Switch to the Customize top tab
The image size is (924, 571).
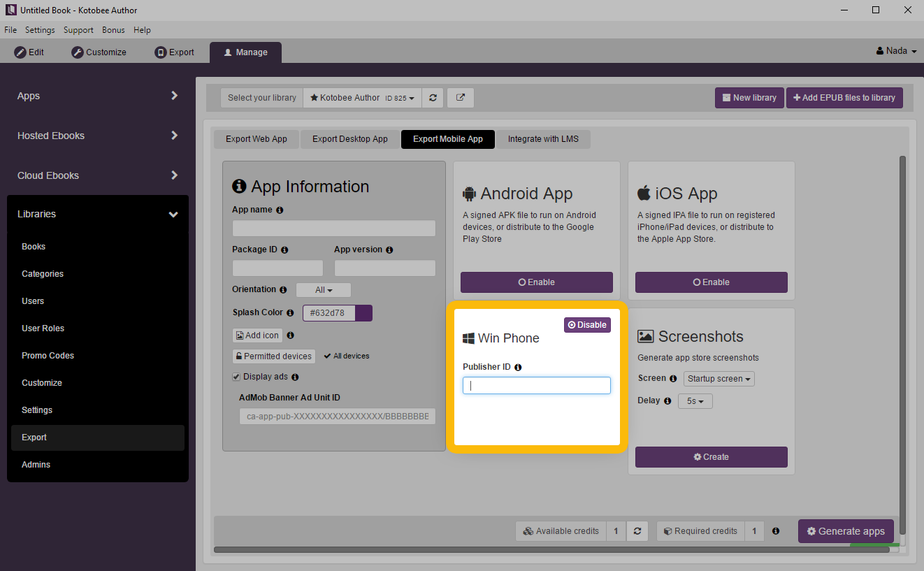tap(99, 52)
